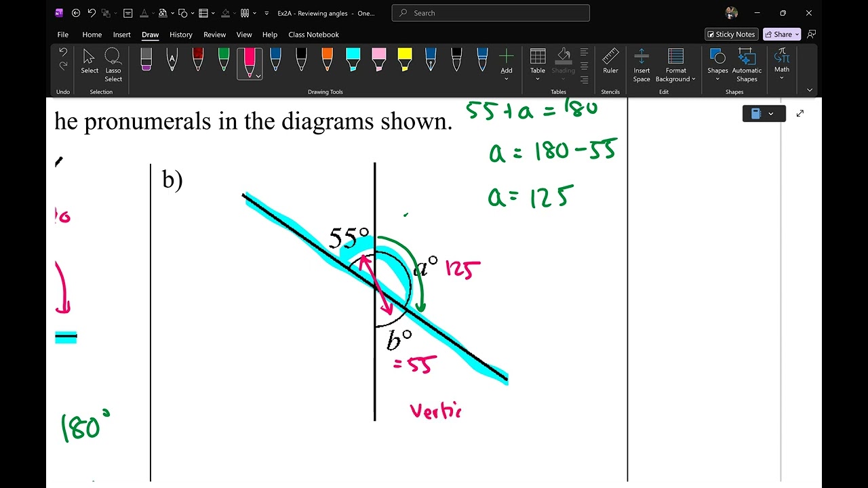This screenshot has height=488, width=868.
Task: Click the Dock to Desktop icon
Action: click(x=127, y=13)
